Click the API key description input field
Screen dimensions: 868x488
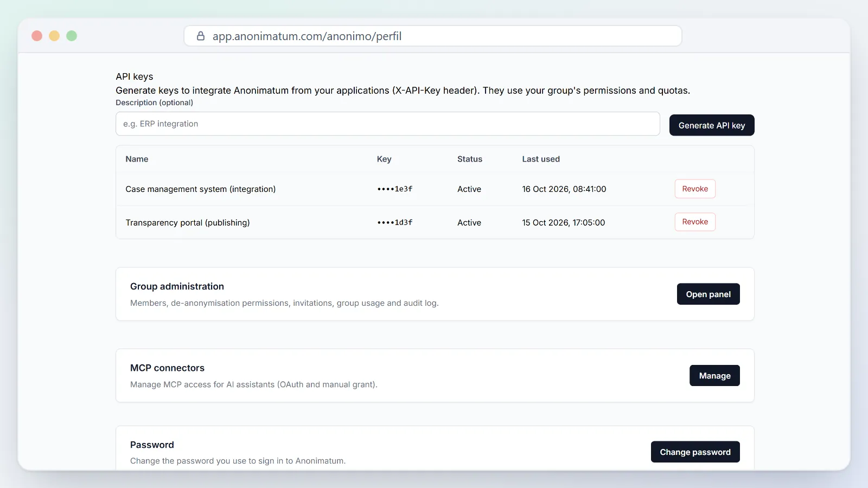(388, 124)
